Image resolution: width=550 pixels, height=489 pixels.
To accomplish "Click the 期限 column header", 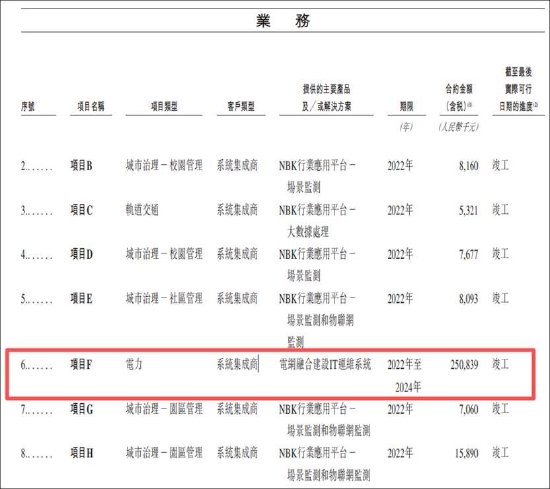I will point(407,106).
